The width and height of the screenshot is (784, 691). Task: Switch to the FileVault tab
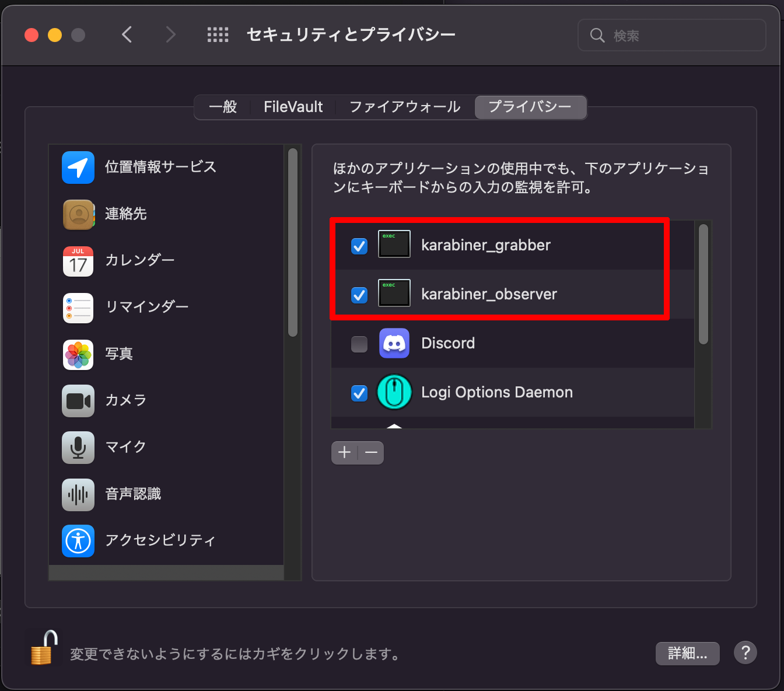(x=293, y=107)
